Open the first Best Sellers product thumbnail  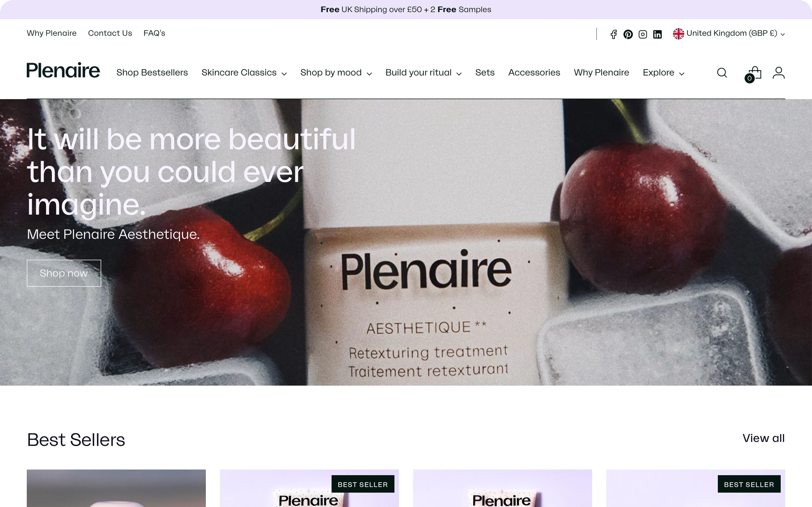(x=116, y=488)
